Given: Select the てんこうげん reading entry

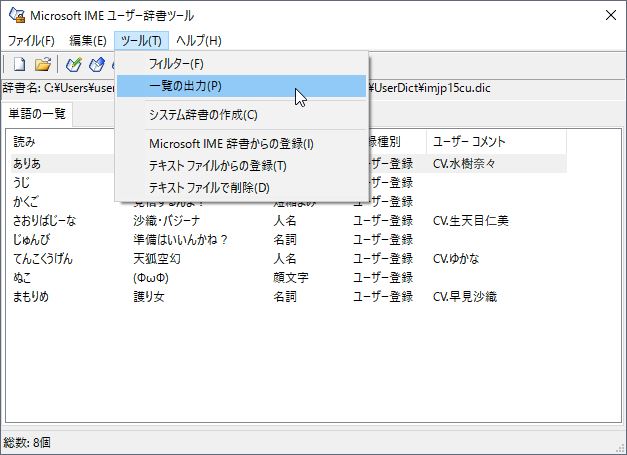Looking at the screenshot, I should 42,259.
